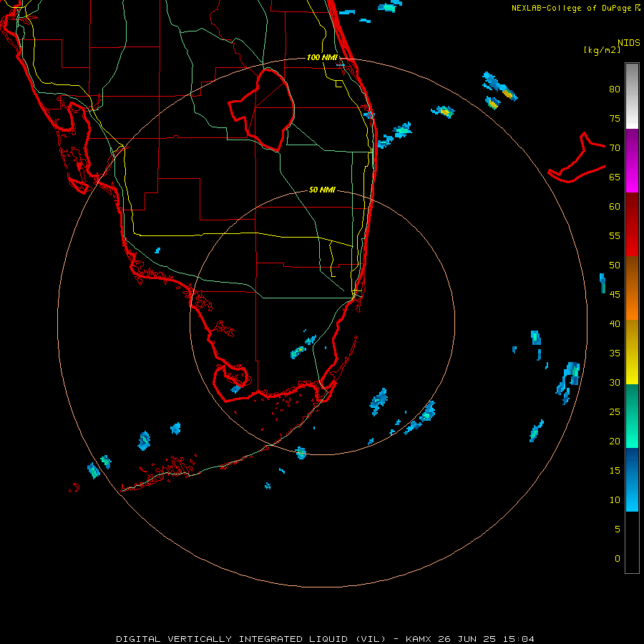
Task: Click the scale value 25
Action: (x=615, y=412)
